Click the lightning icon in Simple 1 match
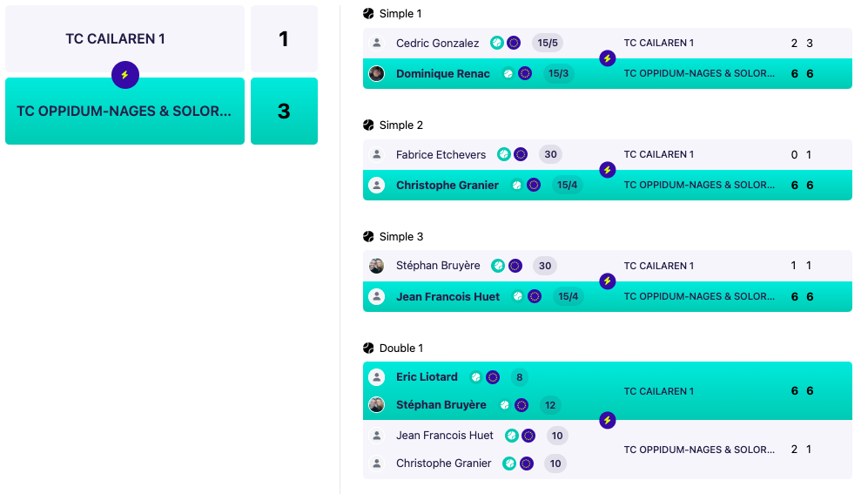This screenshot has height=494, width=868. pos(608,58)
